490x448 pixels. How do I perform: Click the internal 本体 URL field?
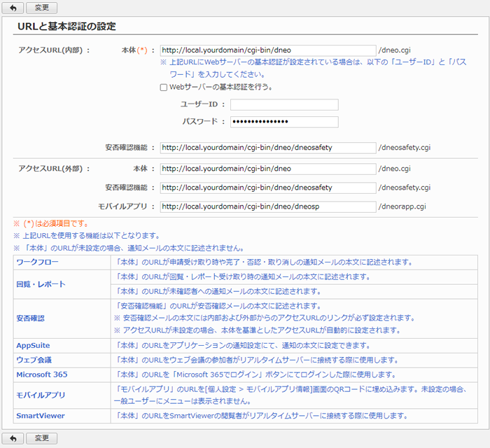click(x=268, y=50)
